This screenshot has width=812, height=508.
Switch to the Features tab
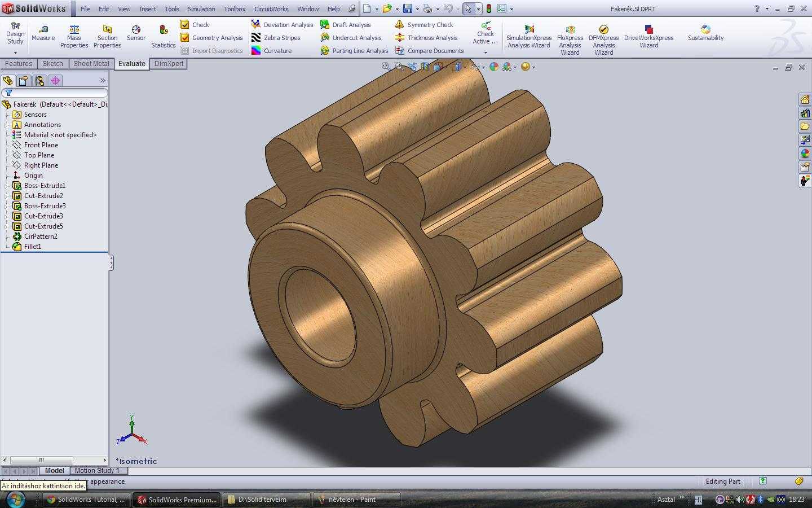[19, 64]
